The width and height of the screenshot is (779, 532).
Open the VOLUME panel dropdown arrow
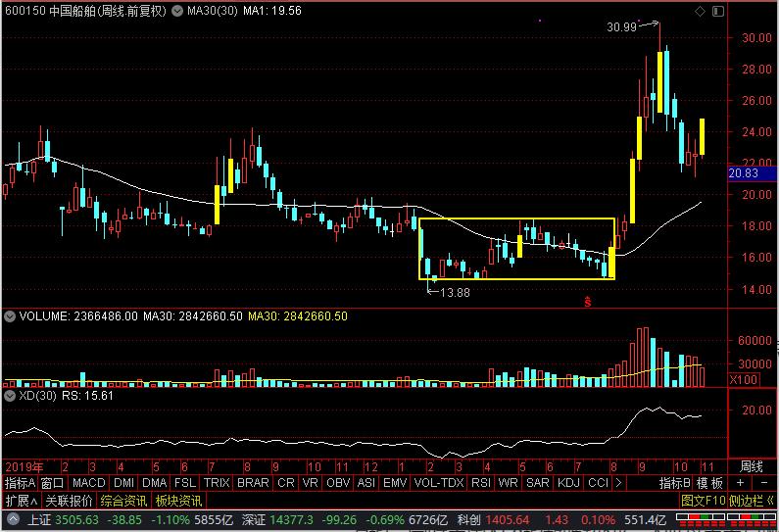8,316
